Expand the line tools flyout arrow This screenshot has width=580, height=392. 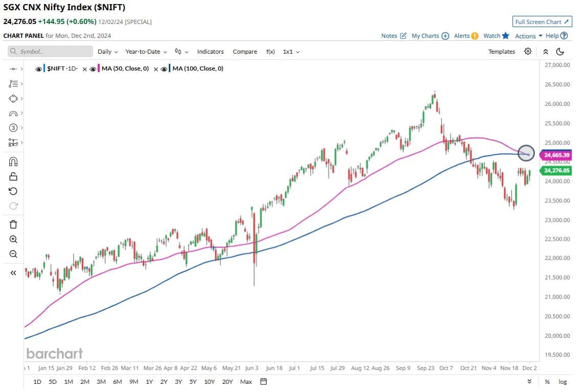coord(22,69)
